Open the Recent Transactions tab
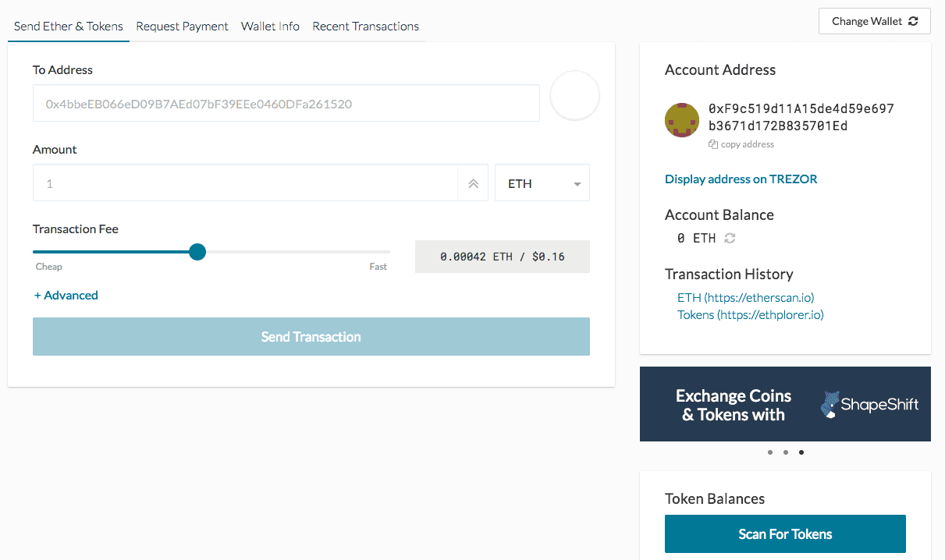The image size is (945, 560). [x=365, y=26]
